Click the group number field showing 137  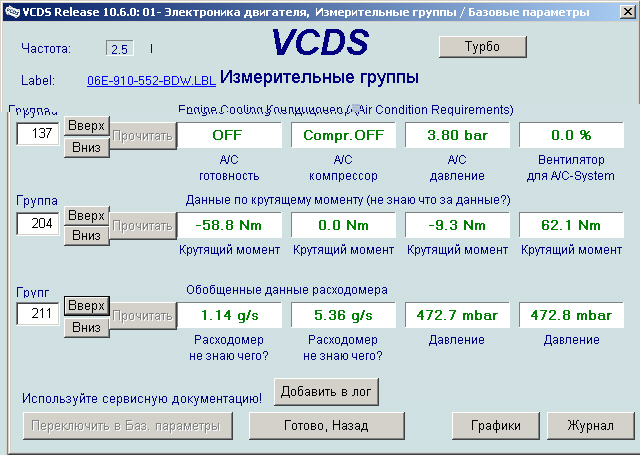(38, 133)
